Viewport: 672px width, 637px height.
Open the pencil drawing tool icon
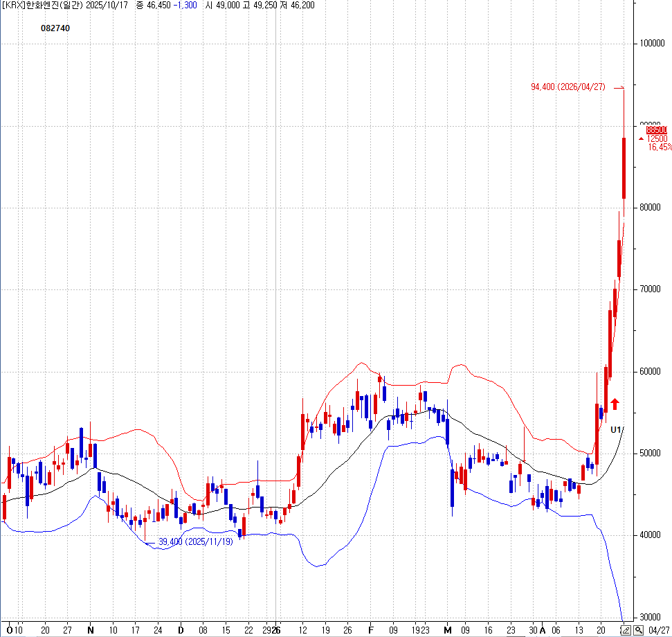pyautogui.click(x=626, y=630)
